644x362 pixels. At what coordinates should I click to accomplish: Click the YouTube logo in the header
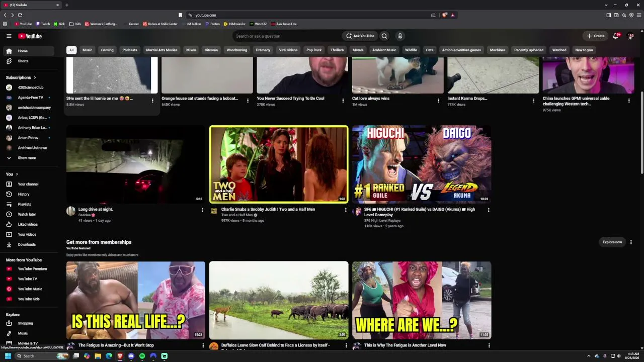[x=30, y=36]
